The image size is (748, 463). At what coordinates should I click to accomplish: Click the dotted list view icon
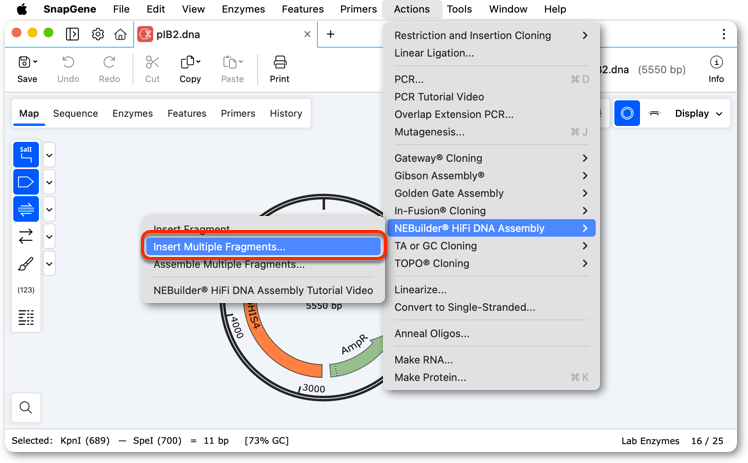[x=26, y=317]
